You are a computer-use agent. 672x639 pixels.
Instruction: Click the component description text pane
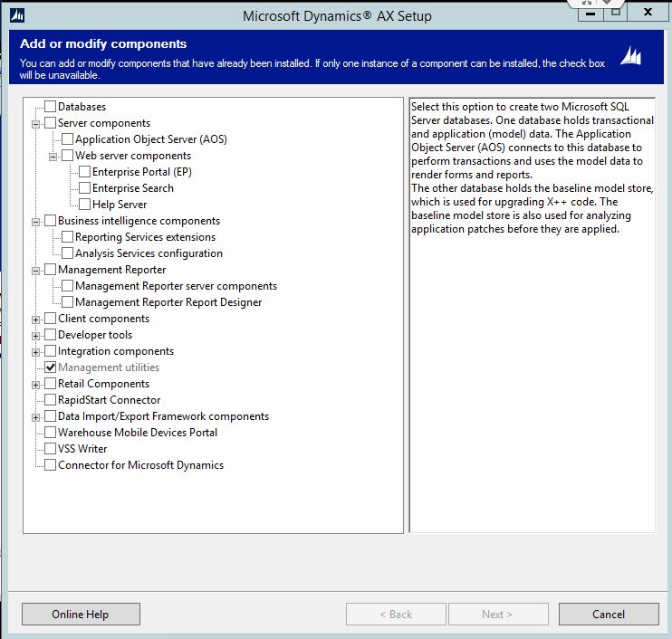(532, 315)
